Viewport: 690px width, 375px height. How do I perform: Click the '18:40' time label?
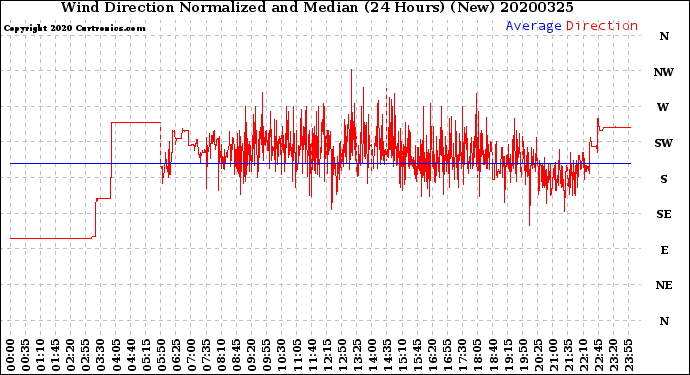493,355
